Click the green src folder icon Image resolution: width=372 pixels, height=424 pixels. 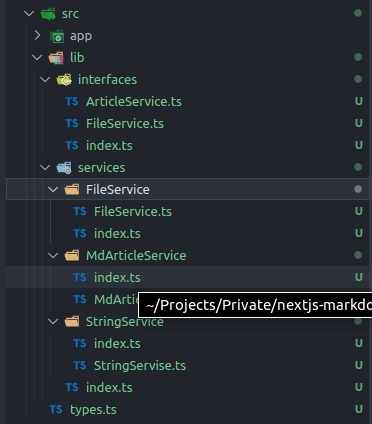coord(48,14)
